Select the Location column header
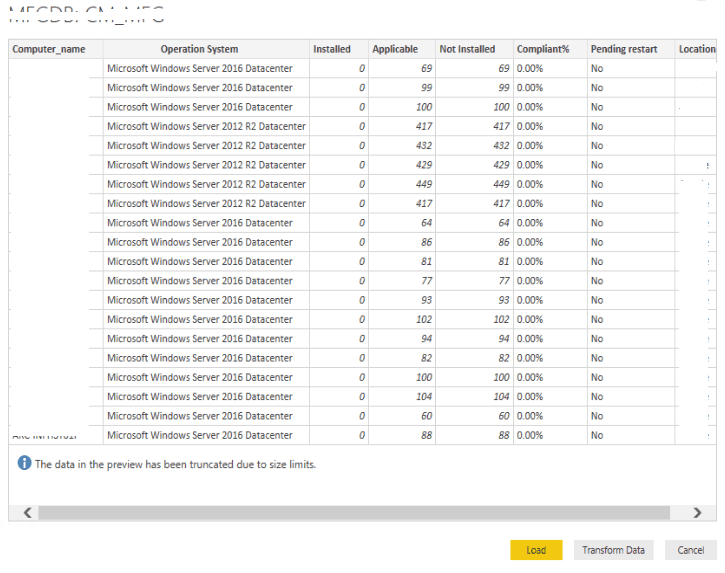 696,49
